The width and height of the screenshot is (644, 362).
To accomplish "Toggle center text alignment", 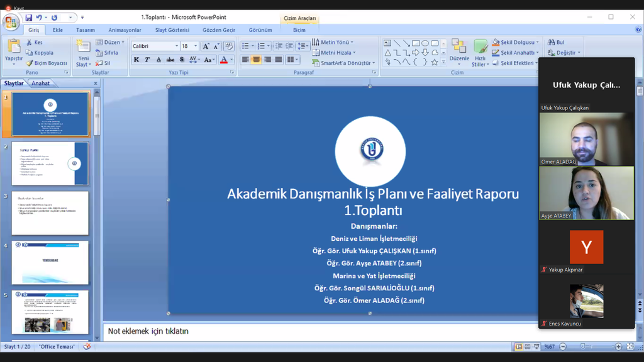I will pyautogui.click(x=257, y=60).
